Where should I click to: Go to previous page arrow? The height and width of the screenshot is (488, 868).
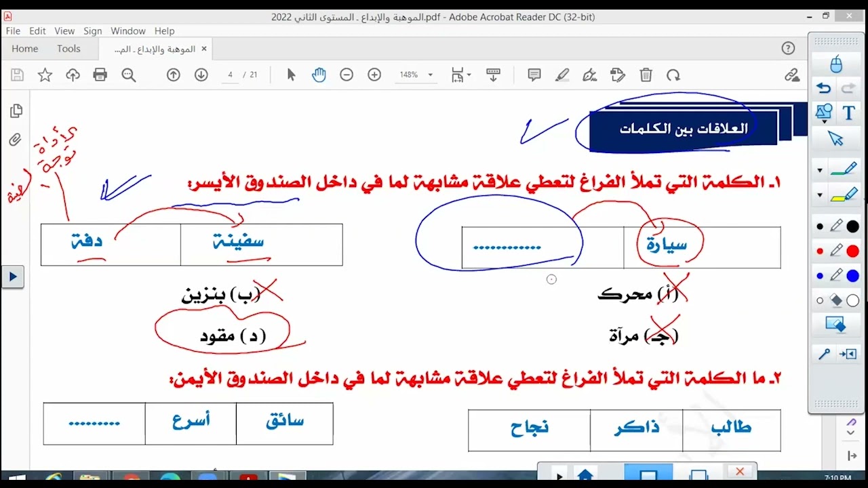pyautogui.click(x=174, y=75)
